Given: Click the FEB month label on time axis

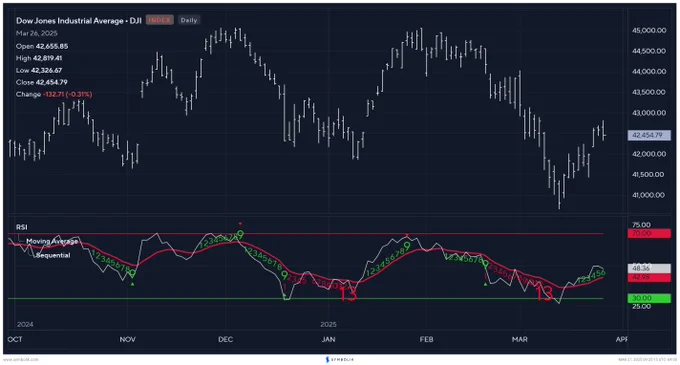Looking at the screenshot, I should [426, 339].
